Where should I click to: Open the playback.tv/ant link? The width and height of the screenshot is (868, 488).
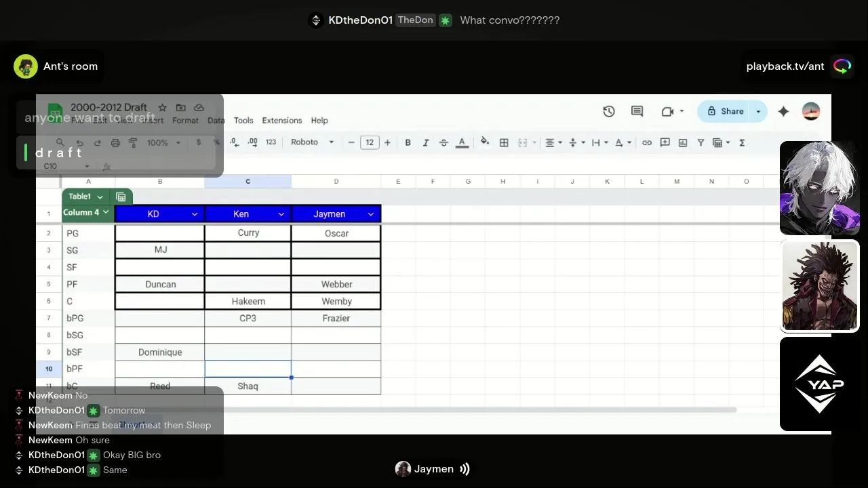pos(785,66)
